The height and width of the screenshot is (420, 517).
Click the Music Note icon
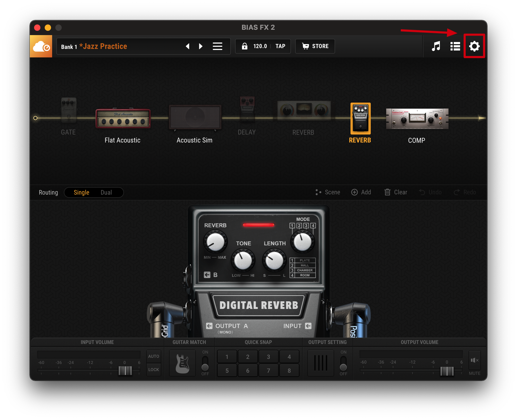click(436, 46)
